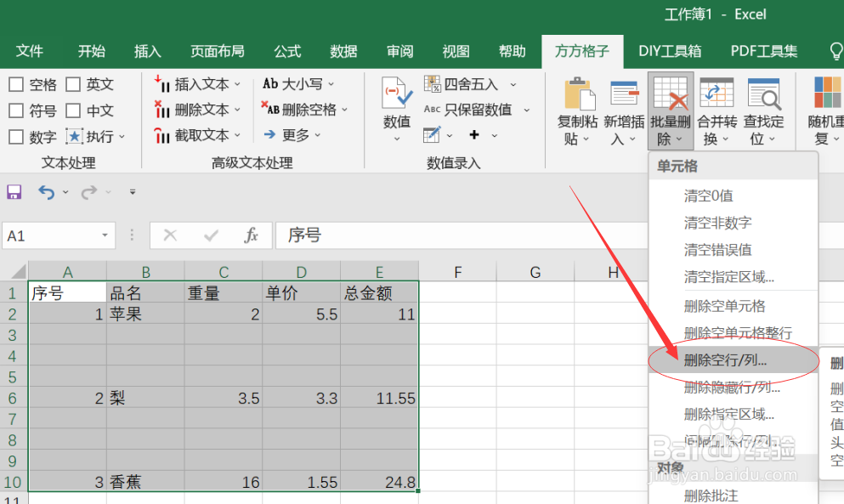This screenshot has width=844, height=504.
Task: Click the 只保留数值 button
Action: (476, 109)
